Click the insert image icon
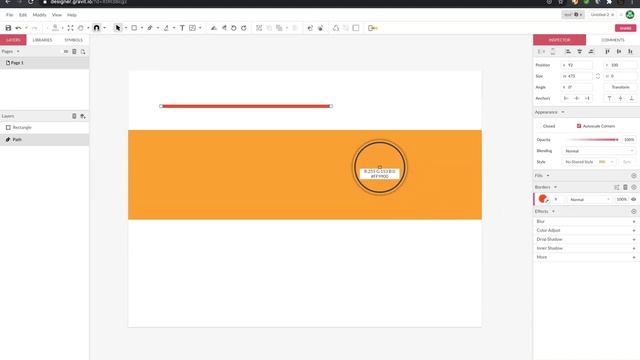This screenshot has width=640, height=360. pyautogui.click(x=192, y=28)
